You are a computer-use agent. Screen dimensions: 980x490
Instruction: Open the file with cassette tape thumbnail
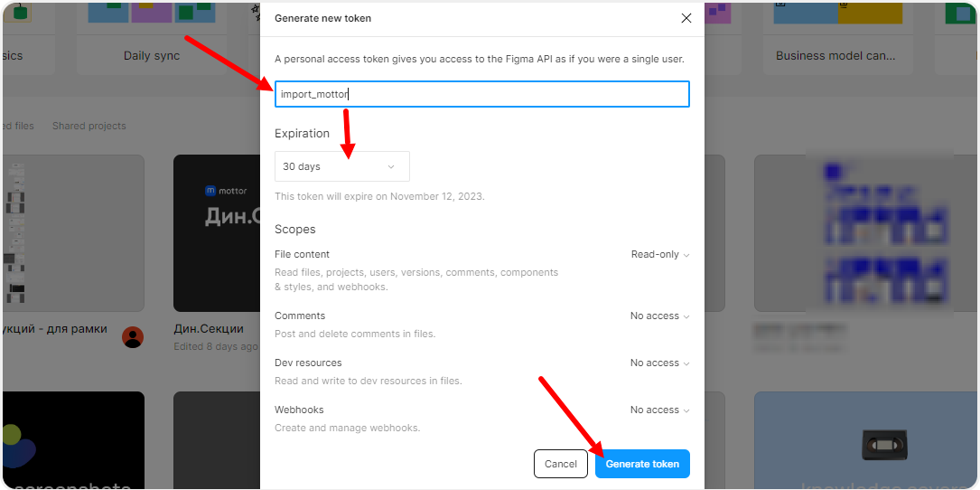coord(865,440)
